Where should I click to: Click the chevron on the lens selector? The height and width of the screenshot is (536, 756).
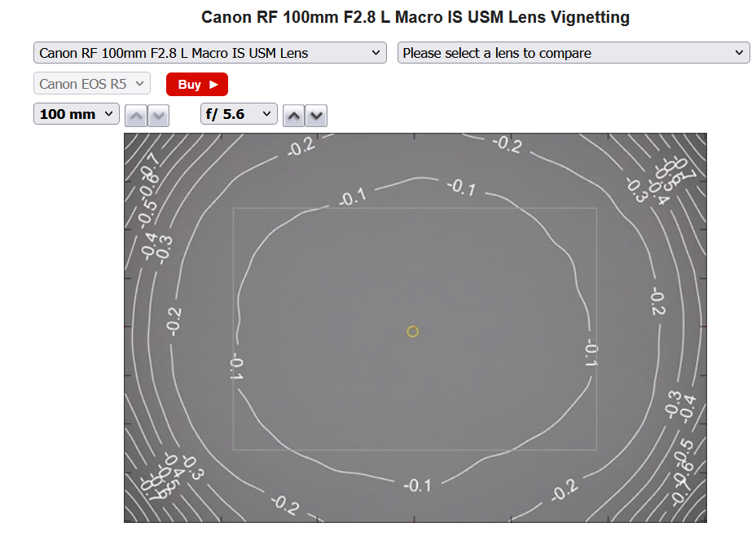[x=376, y=53]
